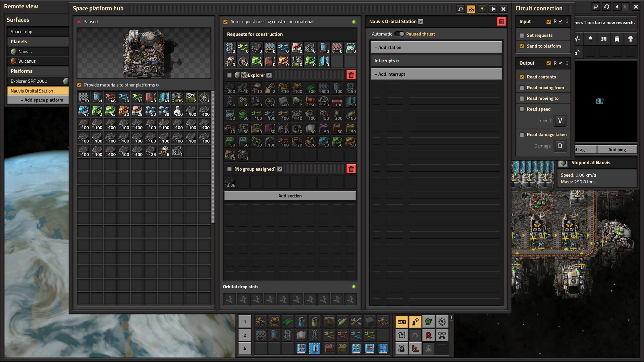Click the red R shortcut icon
Image resolution: width=644 pixels, height=362 pixels.
[x=429, y=335]
